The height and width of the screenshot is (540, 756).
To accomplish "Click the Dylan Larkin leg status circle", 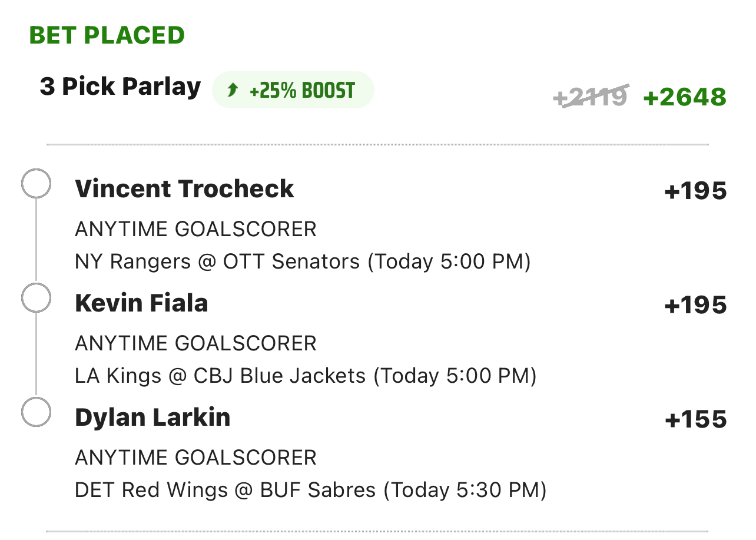I will [x=36, y=412].
